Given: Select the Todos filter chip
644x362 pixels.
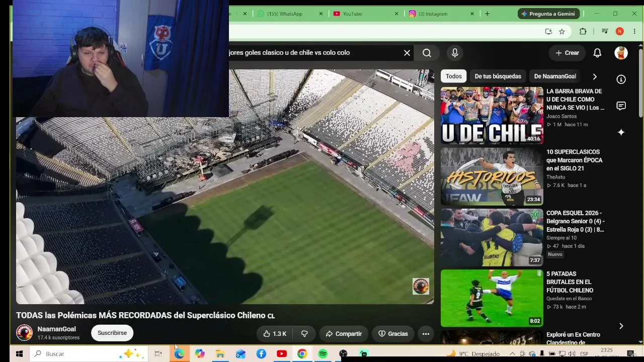Looking at the screenshot, I should 453,76.
